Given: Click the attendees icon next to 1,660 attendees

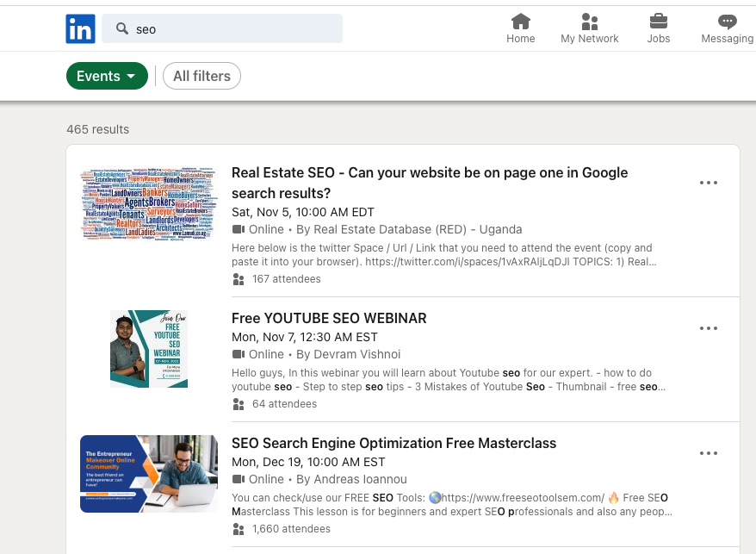Looking at the screenshot, I should click(x=239, y=529).
